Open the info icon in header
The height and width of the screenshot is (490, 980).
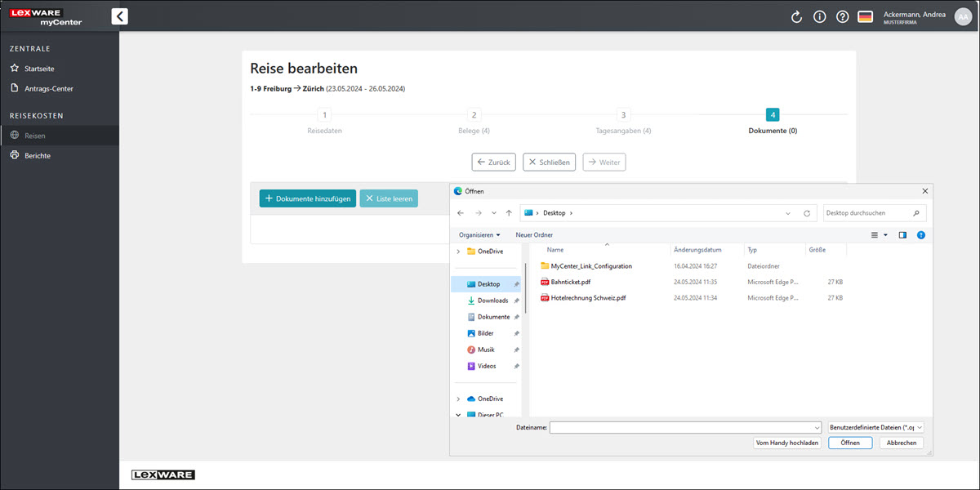click(820, 17)
